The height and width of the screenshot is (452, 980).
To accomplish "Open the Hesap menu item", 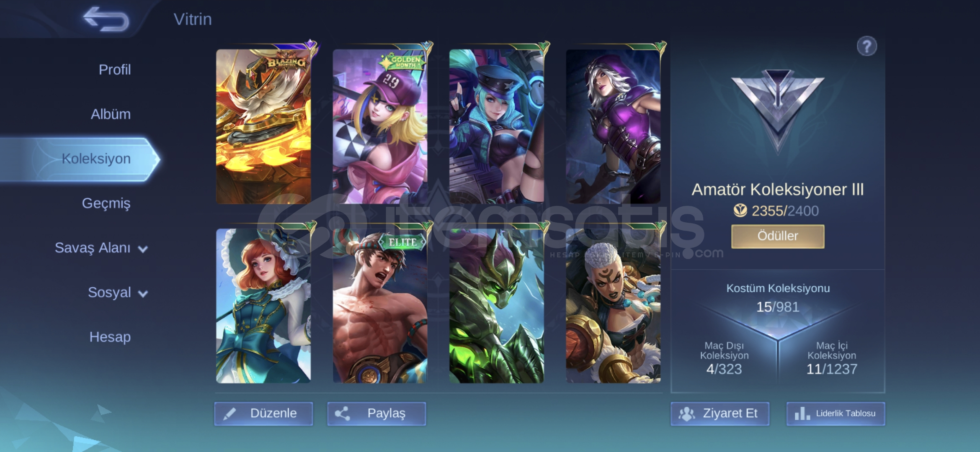I will [110, 336].
